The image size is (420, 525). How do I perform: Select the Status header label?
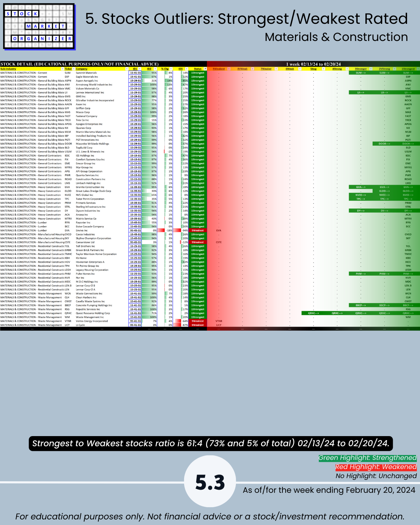coord(198,69)
